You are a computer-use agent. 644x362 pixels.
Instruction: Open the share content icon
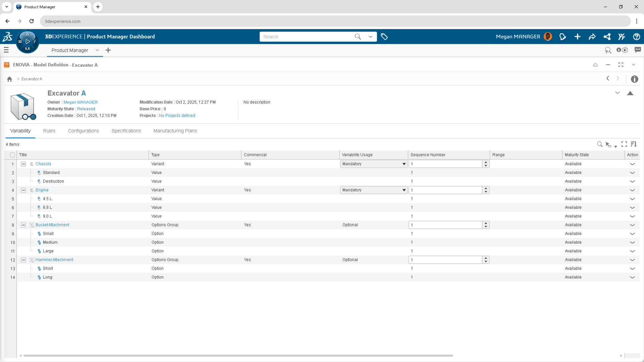click(592, 37)
